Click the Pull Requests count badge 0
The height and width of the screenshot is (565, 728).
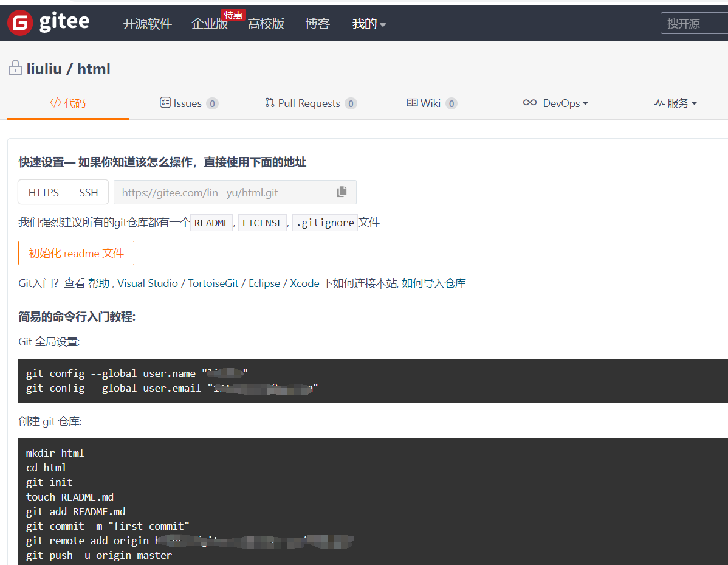coord(351,103)
